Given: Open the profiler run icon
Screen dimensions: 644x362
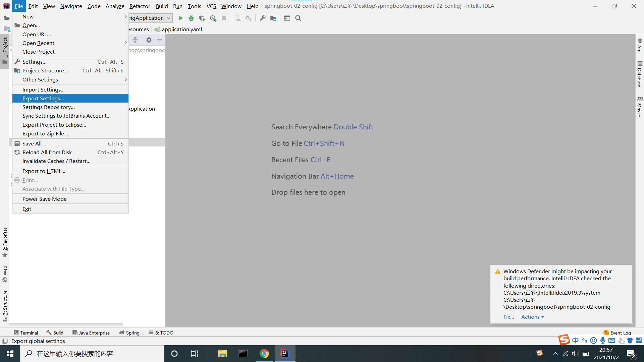Looking at the screenshot, I should coord(213,18).
